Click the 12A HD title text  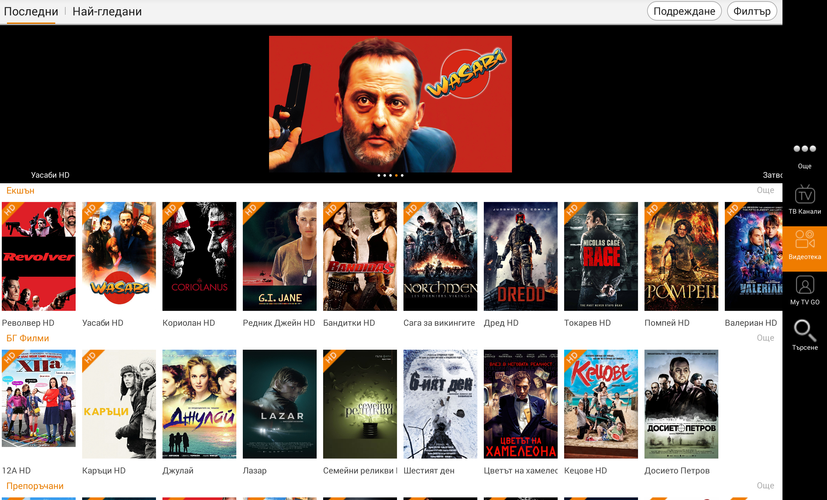tap(16, 470)
